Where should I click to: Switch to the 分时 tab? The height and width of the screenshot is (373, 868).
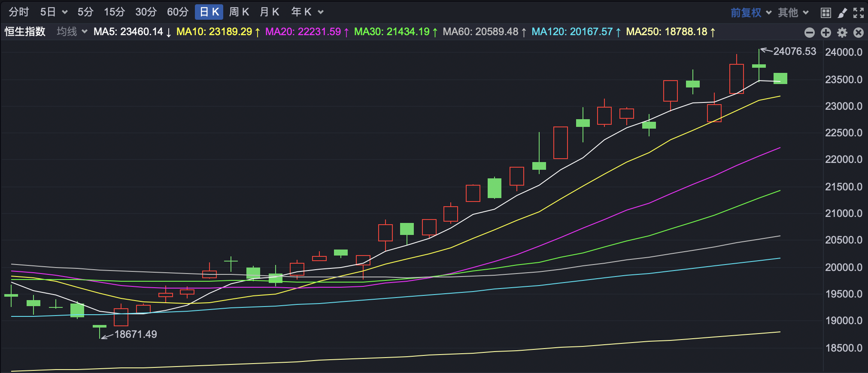(x=19, y=12)
